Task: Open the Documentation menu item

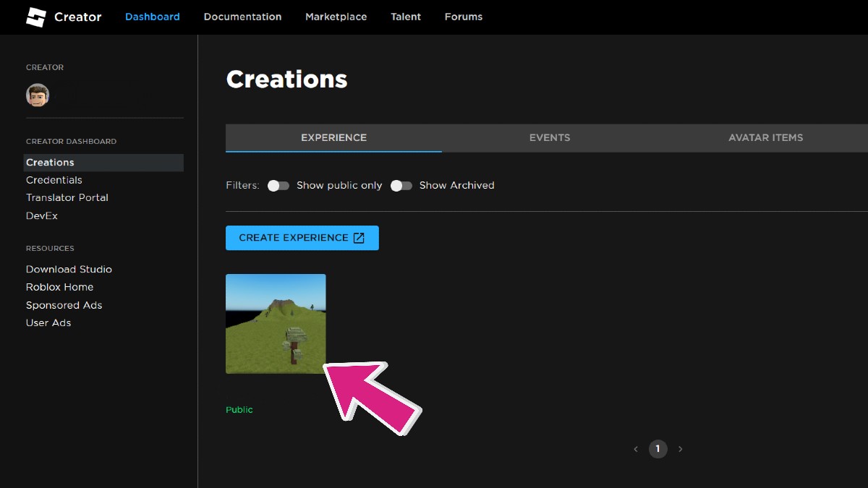Action: click(242, 17)
